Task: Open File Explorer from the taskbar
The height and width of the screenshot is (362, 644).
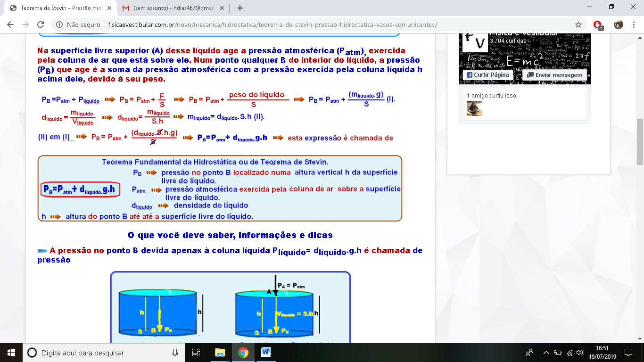Action: (220, 353)
